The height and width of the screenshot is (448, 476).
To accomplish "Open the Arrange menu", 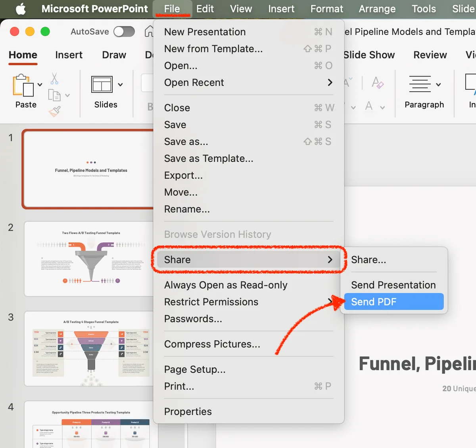I will coord(377,9).
